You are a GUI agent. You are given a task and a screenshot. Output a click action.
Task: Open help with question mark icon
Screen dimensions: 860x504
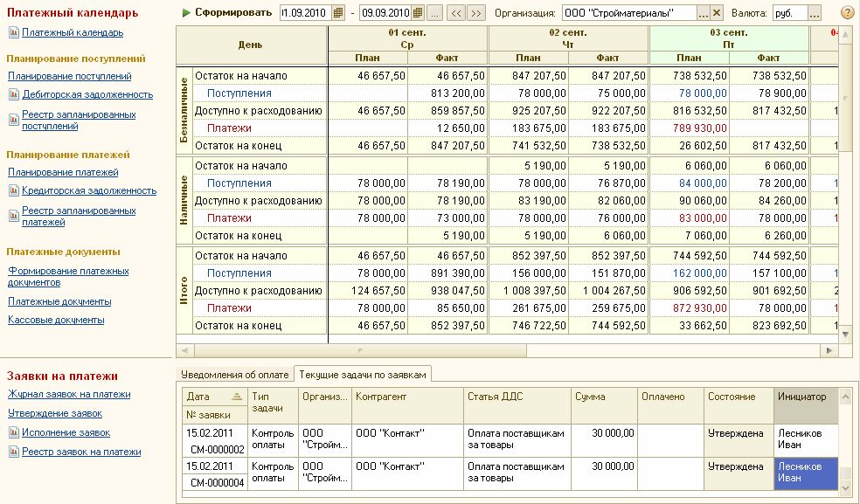click(x=847, y=13)
